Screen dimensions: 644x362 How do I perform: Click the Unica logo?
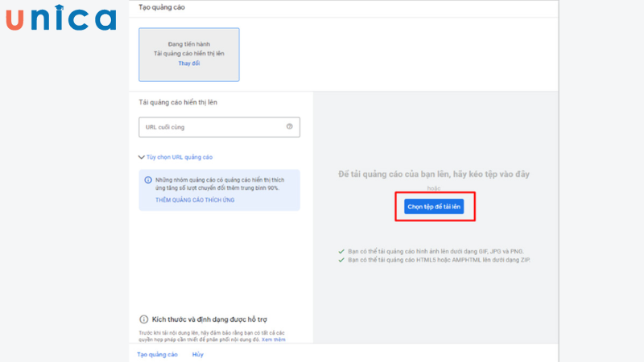pos(61,18)
